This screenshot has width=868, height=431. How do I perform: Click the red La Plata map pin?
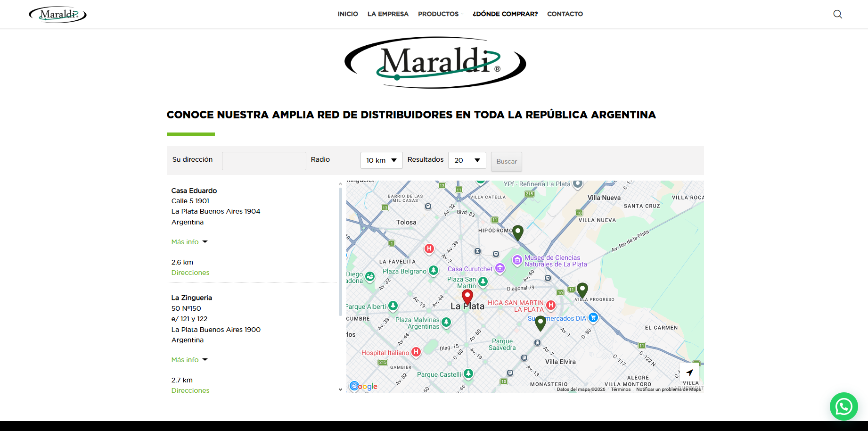pos(467,298)
